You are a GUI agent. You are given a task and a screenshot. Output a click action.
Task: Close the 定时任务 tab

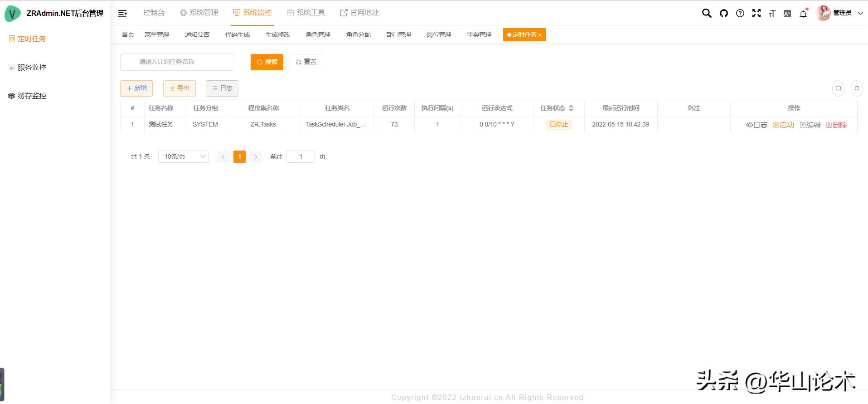[540, 35]
